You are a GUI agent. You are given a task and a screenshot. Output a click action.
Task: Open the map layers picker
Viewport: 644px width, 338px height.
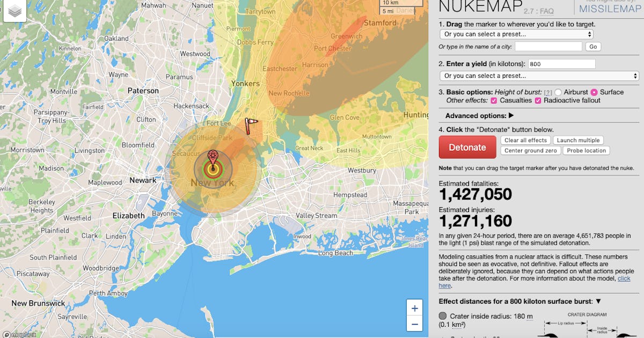point(14,11)
